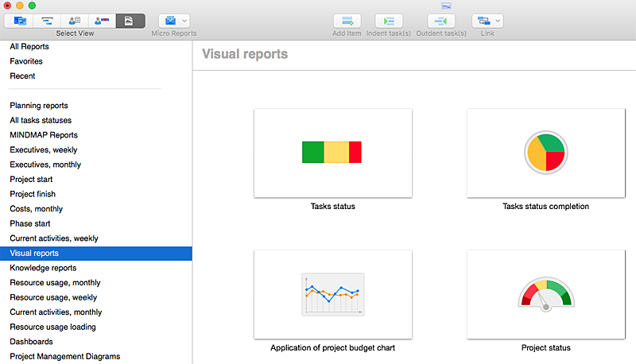
Task: Click the Link tasks icon
Action: point(483,21)
